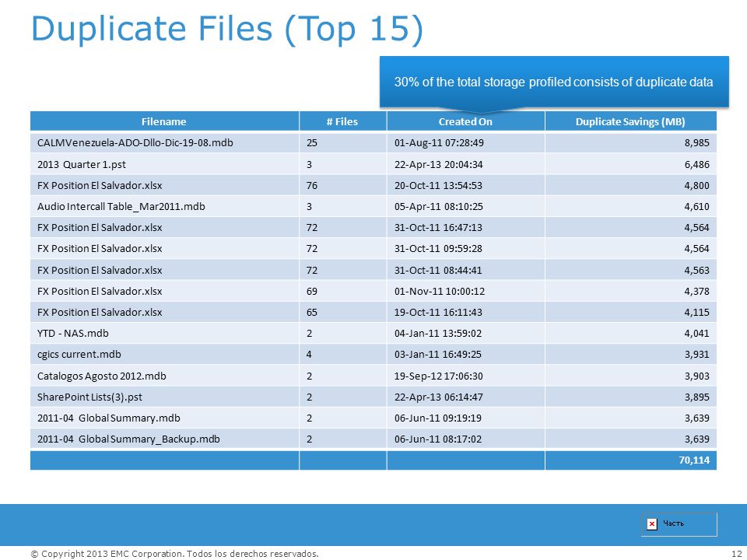Screen dimensions: 747x560
Task: Click the date 06-Jun-11 09:19:19
Action: pos(438,418)
